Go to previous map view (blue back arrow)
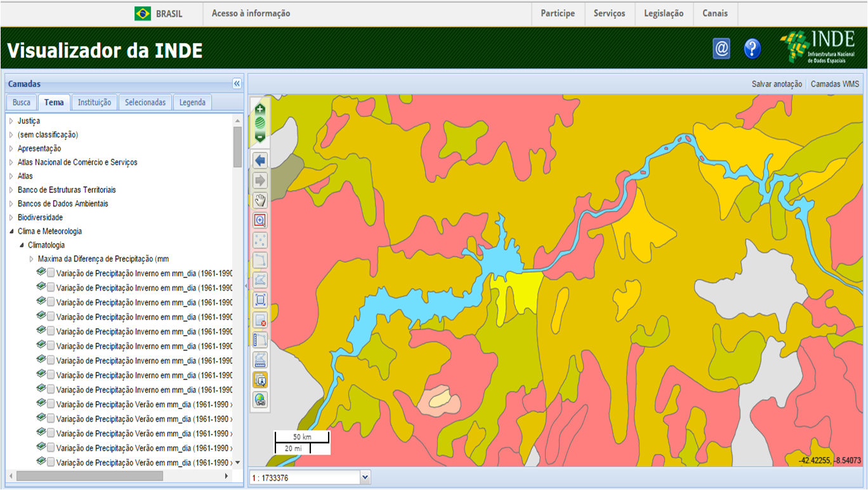Image resolution: width=868 pixels, height=490 pixels. pos(260,161)
